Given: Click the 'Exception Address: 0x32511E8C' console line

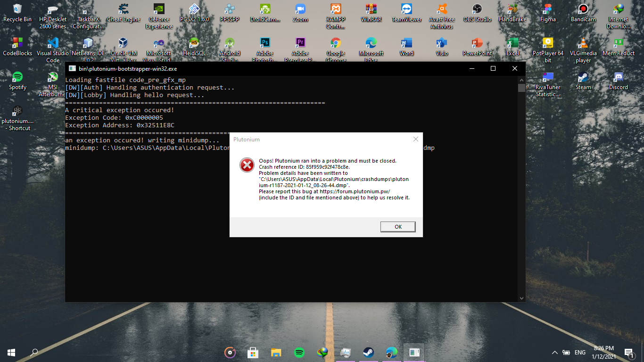Looking at the screenshot, I should 120,125.
